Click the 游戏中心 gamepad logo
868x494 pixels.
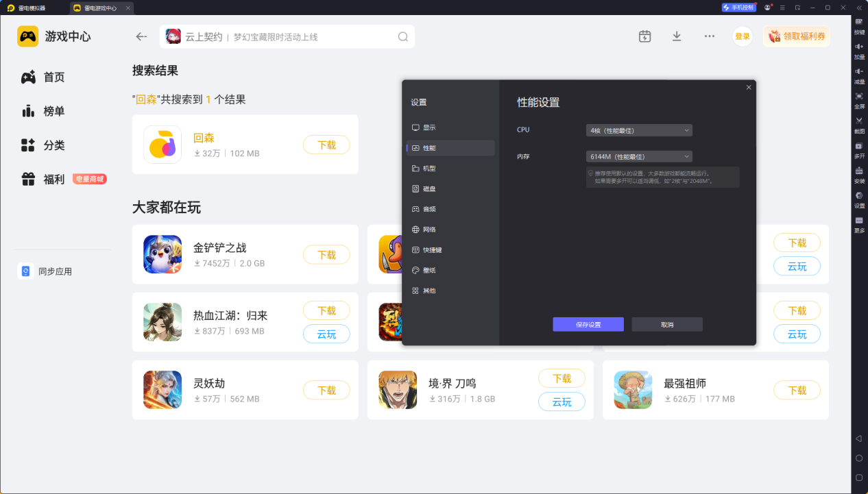pos(27,36)
